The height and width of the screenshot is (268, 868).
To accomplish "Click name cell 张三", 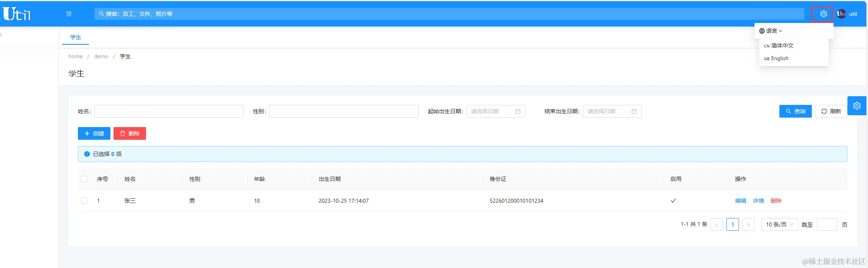I will coord(130,201).
